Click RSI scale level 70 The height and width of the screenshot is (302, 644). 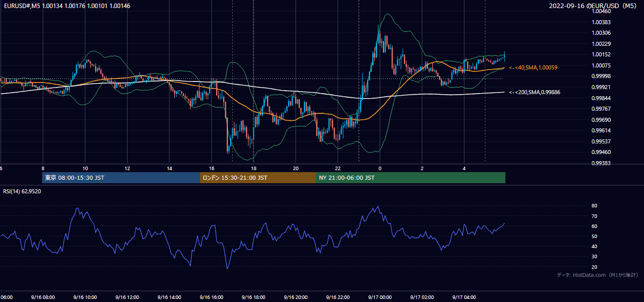pos(595,216)
